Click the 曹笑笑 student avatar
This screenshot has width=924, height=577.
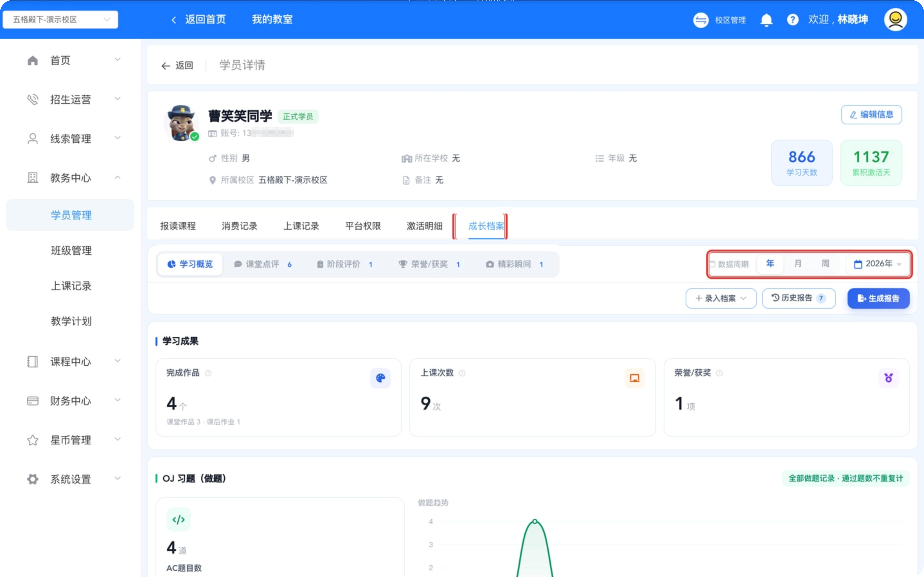tap(181, 123)
